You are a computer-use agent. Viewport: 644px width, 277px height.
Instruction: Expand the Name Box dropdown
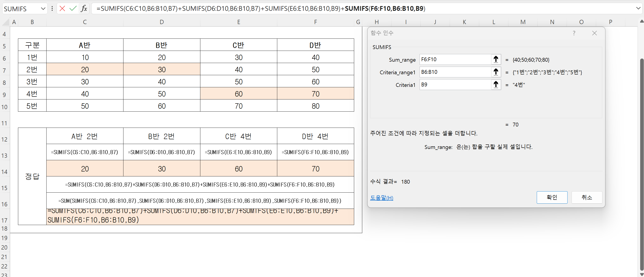pyautogui.click(x=43, y=9)
